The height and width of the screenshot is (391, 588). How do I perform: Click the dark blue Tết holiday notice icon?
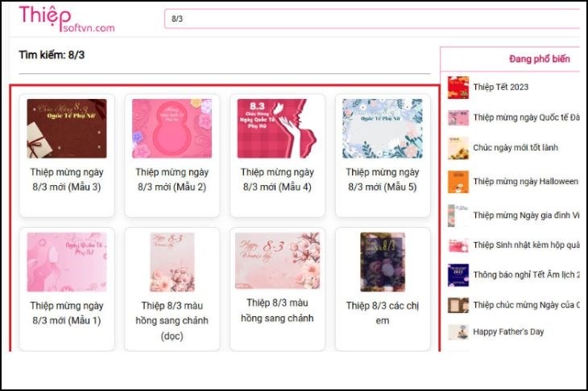(458, 275)
